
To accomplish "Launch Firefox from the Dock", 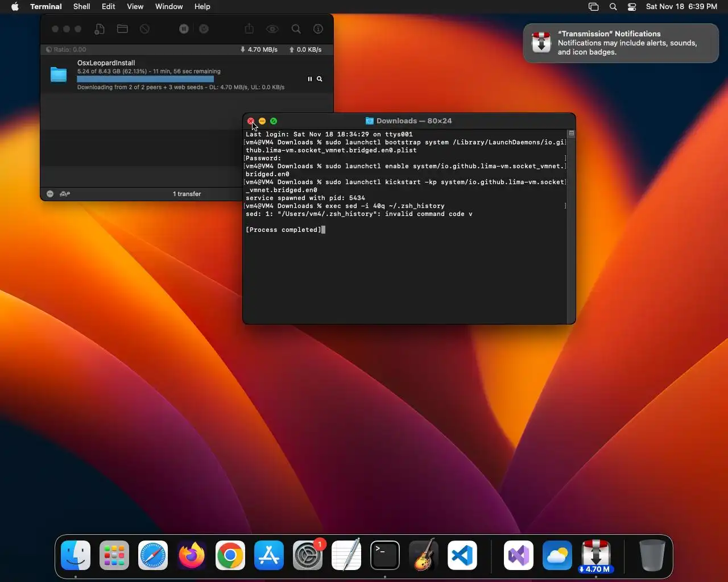I will click(x=192, y=555).
